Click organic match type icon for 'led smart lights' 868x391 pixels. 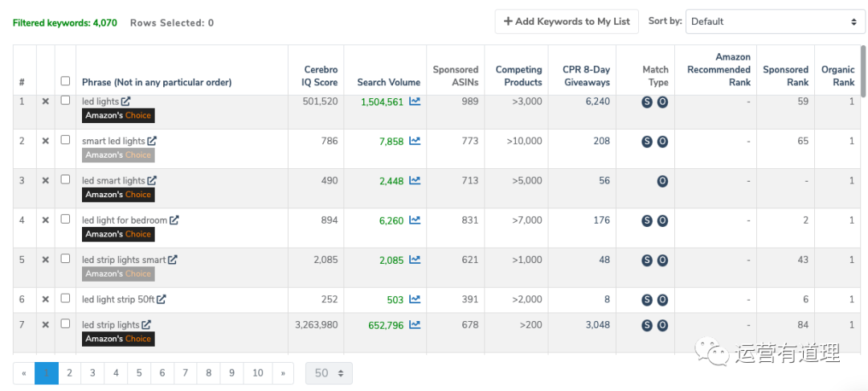pos(662,181)
